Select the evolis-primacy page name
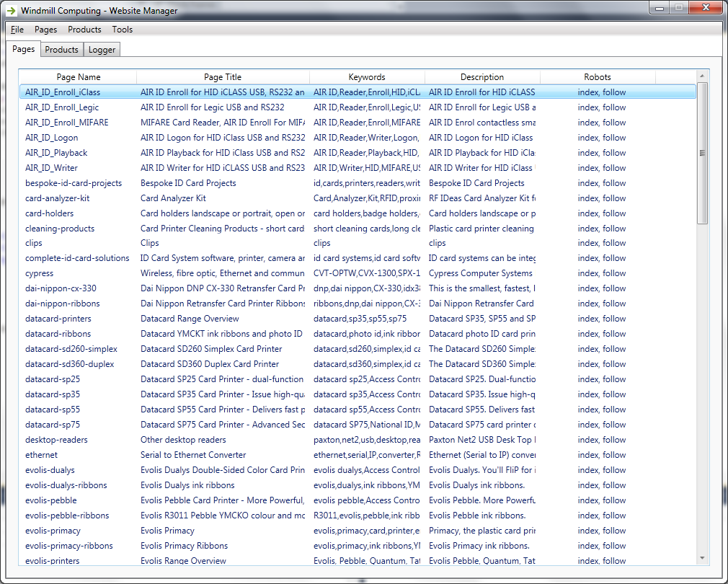Screen dimensions: 728x584 [x=53, y=531]
